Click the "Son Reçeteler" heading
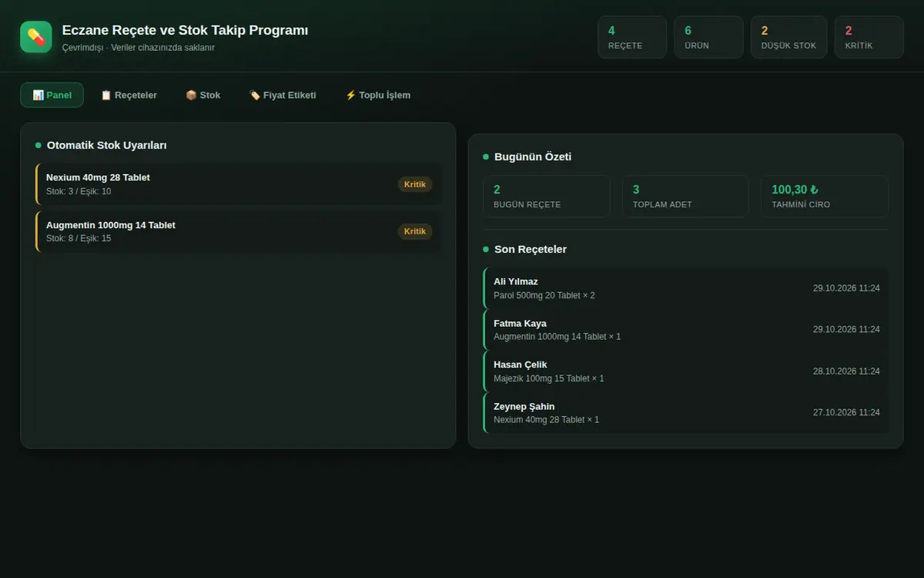Image resolution: width=924 pixels, height=578 pixels. (531, 249)
